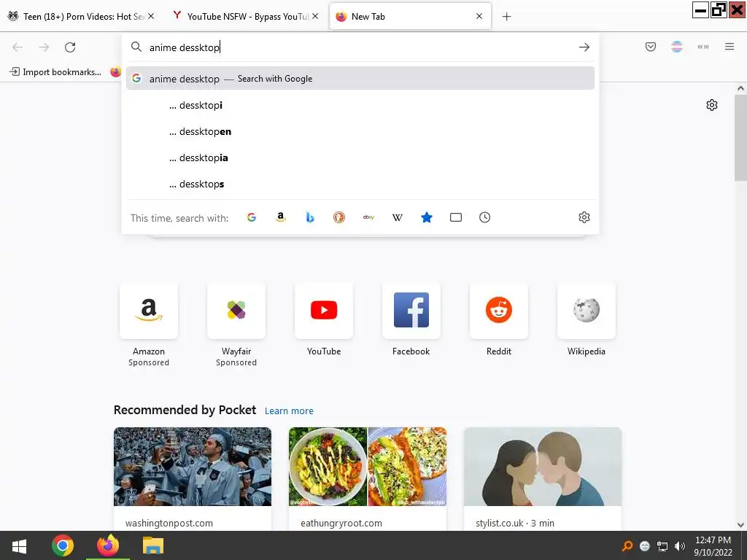The width and height of the screenshot is (747, 560).
Task: Open the Save to Pocket icon
Action: click(651, 47)
